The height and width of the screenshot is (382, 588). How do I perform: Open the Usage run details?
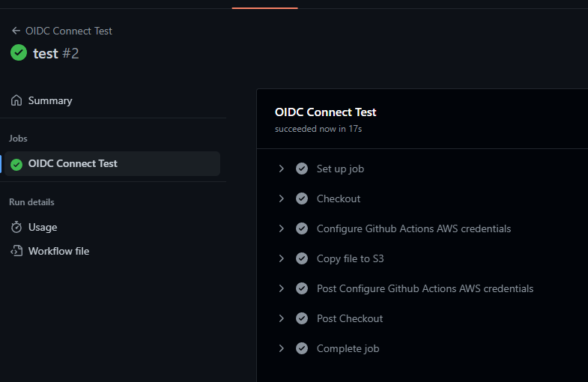pyautogui.click(x=43, y=227)
